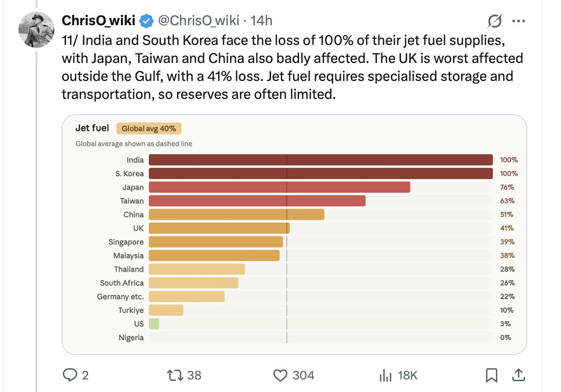
Task: Click the ChrisO_wiki display name
Action: (x=98, y=21)
